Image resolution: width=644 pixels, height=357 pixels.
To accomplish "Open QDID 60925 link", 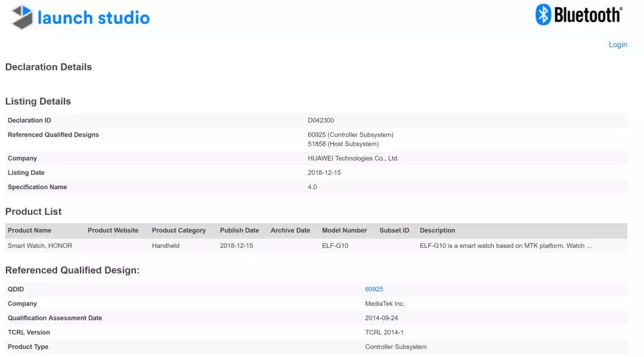I will point(374,289).
